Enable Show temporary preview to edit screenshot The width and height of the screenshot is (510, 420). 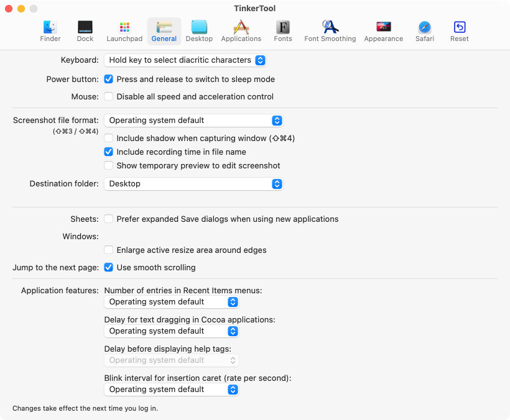coord(109,165)
